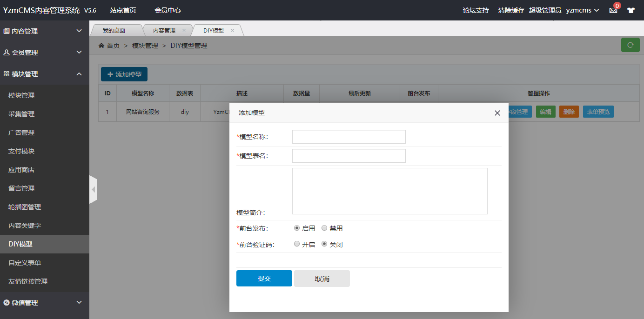Screen dimensions: 644x319
Task: Select 开启 for 前台验证码
Action: pyautogui.click(x=297, y=244)
